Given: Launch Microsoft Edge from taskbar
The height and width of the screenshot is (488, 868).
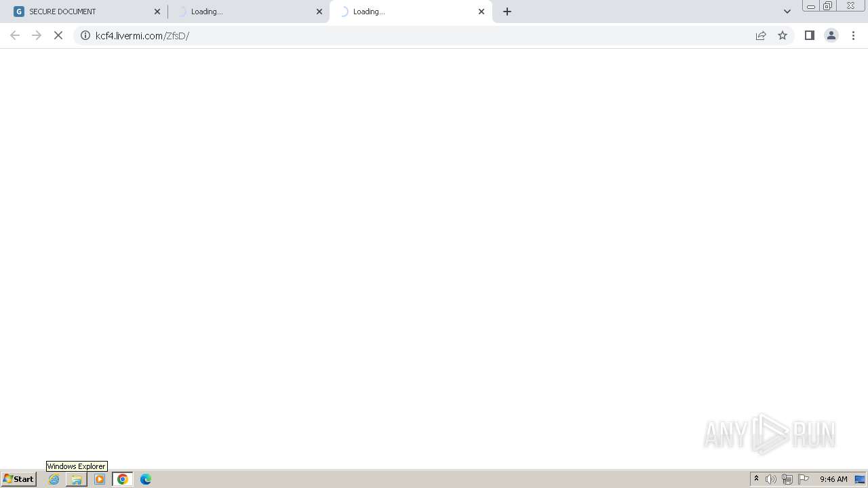Looking at the screenshot, I should click(x=146, y=479).
